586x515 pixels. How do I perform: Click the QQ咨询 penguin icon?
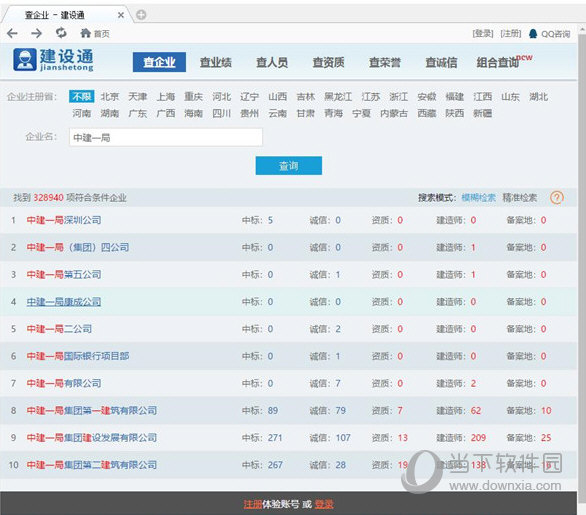click(533, 34)
